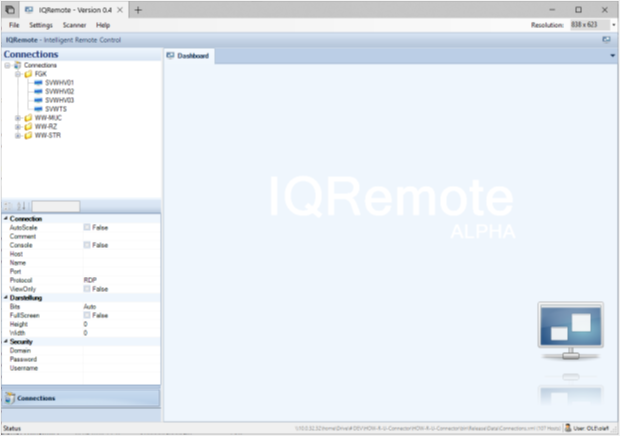Expand the WW-RZ tree node

(x=17, y=127)
